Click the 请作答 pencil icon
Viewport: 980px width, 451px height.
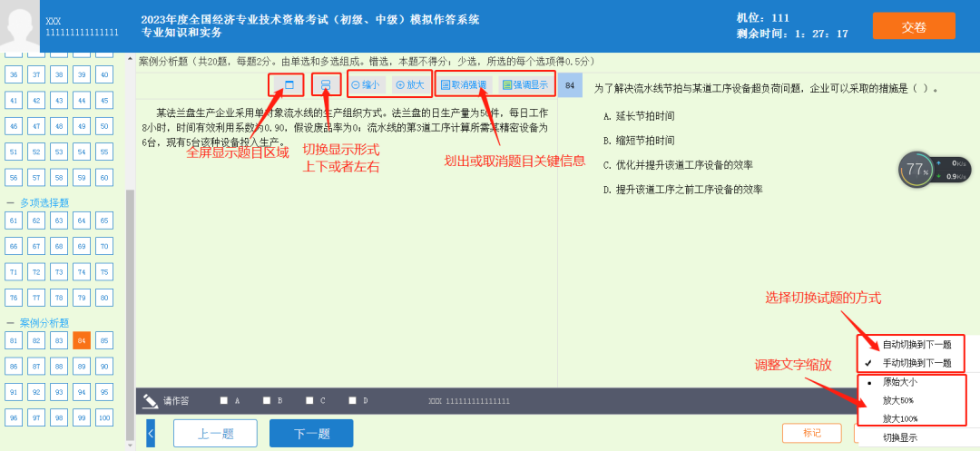pos(151,400)
